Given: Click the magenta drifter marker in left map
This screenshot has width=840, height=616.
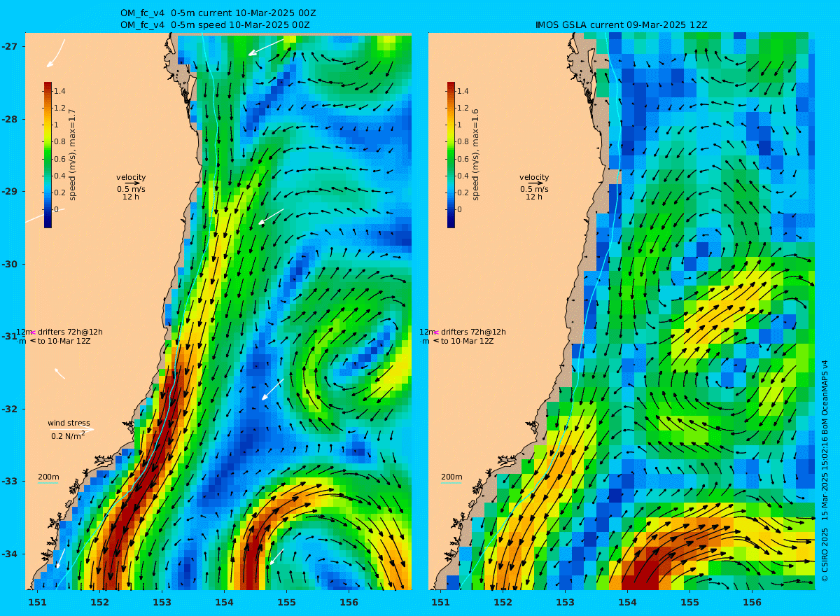Looking at the screenshot, I should click(x=32, y=332).
